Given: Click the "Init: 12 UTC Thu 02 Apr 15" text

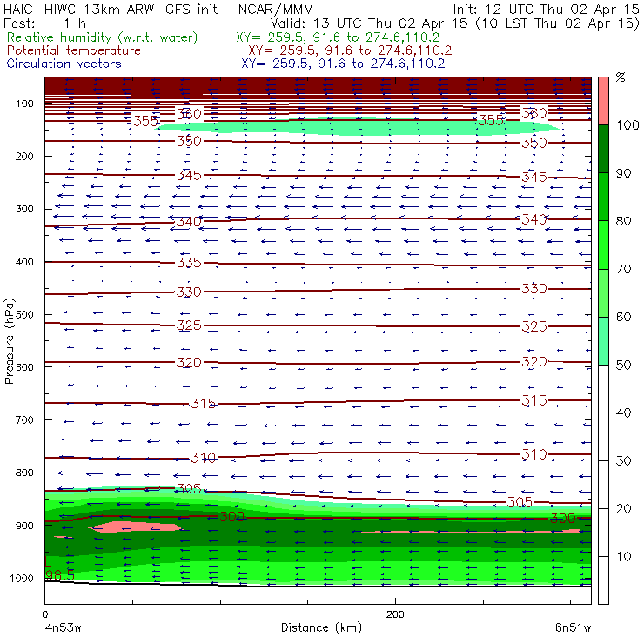Looking at the screenshot, I should tap(546, 9).
